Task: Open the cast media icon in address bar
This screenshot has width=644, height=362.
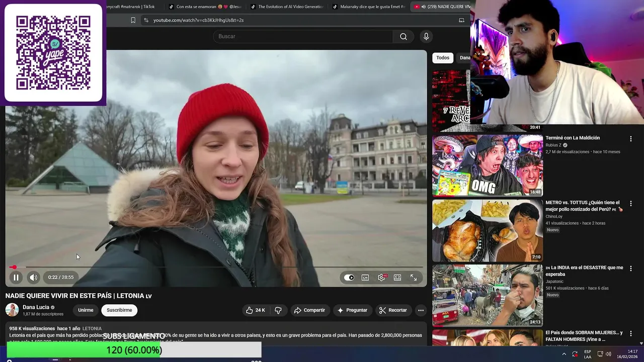Action: click(x=461, y=20)
